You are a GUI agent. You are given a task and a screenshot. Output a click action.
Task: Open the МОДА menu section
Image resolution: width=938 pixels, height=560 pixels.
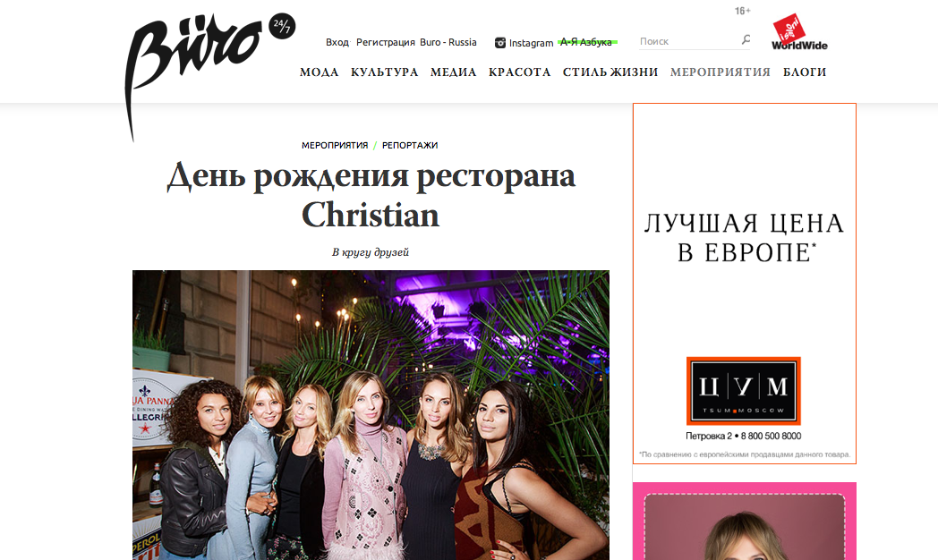(x=319, y=72)
